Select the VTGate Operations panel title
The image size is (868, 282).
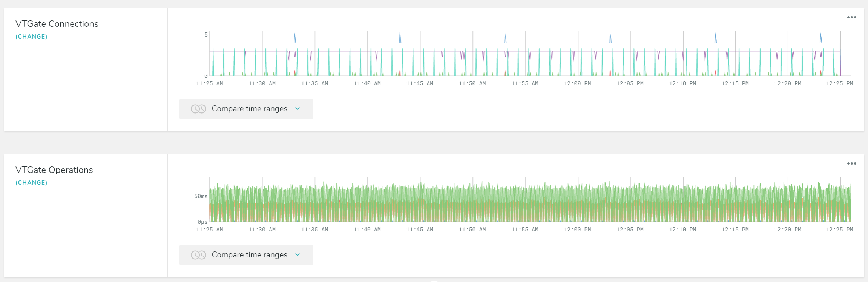54,170
